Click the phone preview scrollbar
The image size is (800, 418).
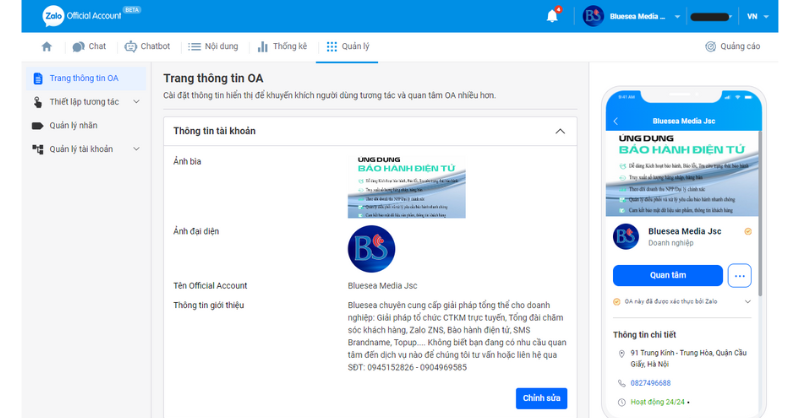tap(760, 213)
